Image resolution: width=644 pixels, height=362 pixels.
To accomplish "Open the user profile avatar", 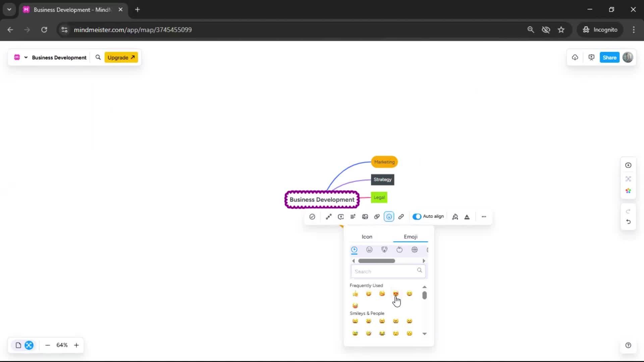I will click(x=628, y=57).
